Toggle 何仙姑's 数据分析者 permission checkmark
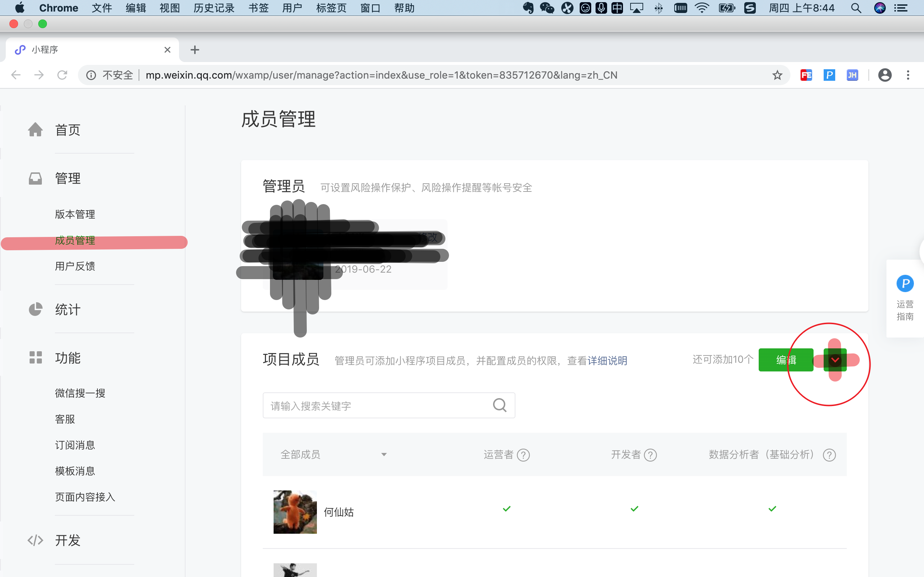The image size is (924, 577). (x=772, y=509)
